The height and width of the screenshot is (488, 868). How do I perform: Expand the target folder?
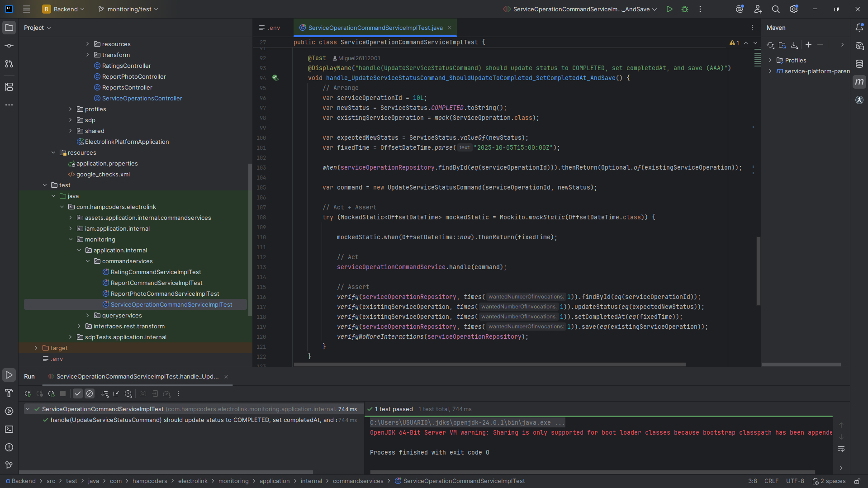[36, 348]
